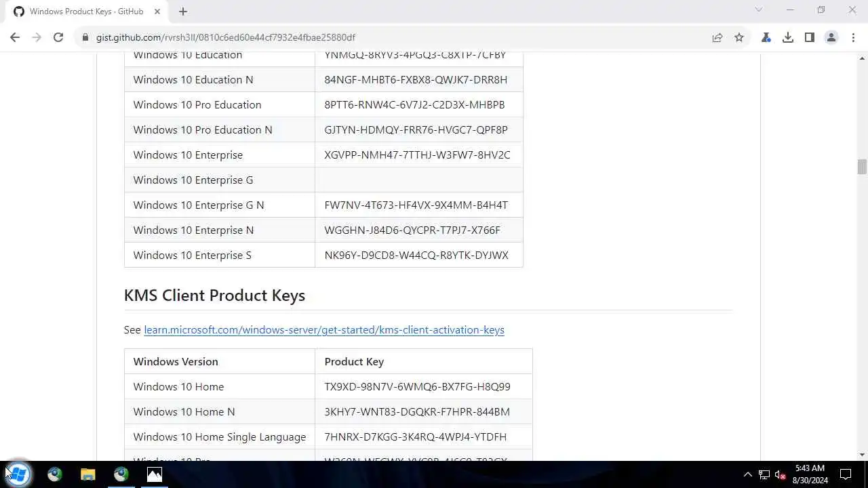The width and height of the screenshot is (868, 488).
Task: Select Windows 10 Pro Education N label
Action: (203, 129)
